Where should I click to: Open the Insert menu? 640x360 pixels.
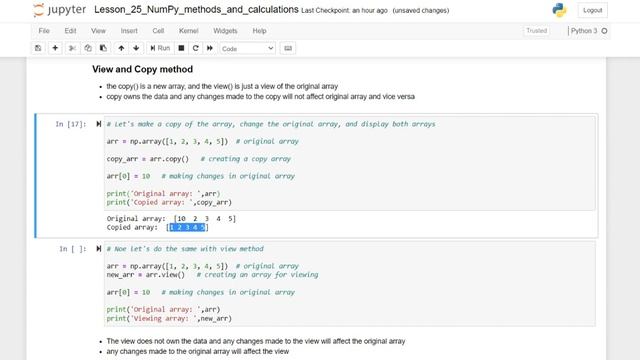pyautogui.click(x=129, y=31)
